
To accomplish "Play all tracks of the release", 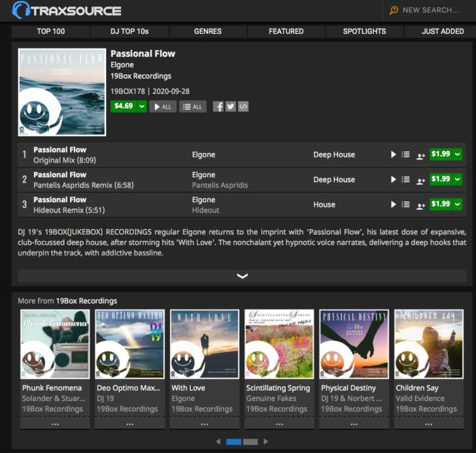I will [163, 107].
